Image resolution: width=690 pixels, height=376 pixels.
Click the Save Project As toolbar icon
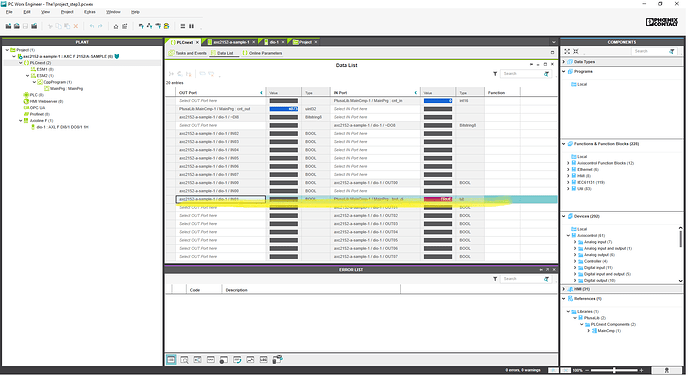tap(34, 26)
